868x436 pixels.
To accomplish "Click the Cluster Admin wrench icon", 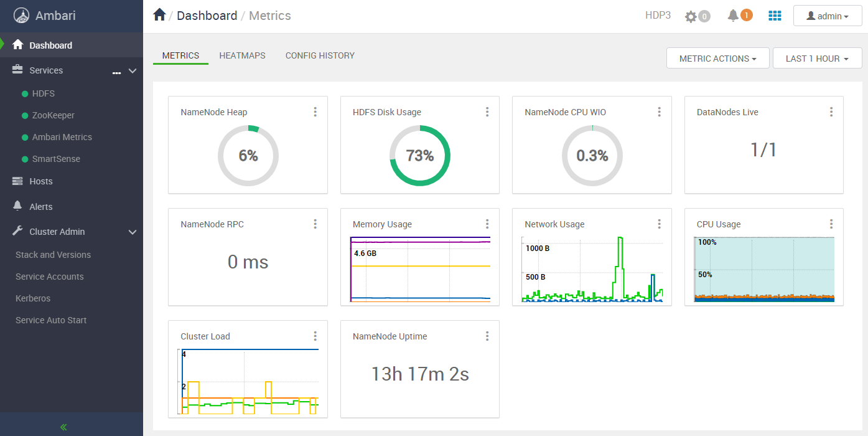I will point(17,231).
